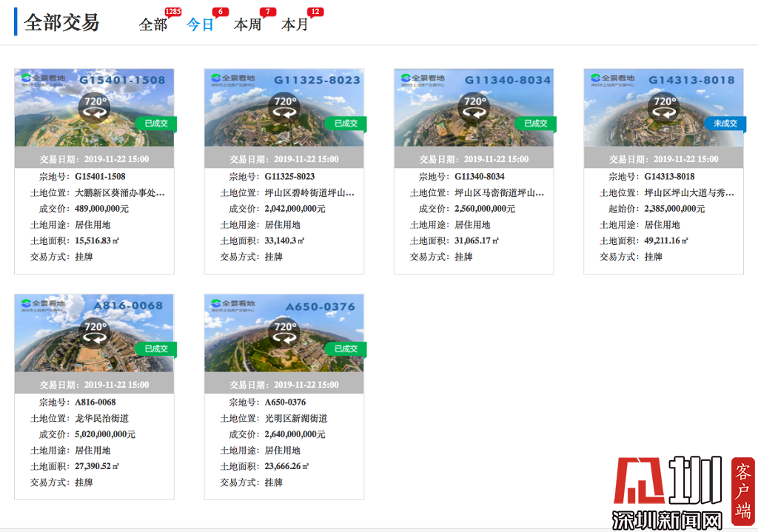758x532 pixels.
Task: Open parcel number link G15401-1508
Action: coord(100,177)
